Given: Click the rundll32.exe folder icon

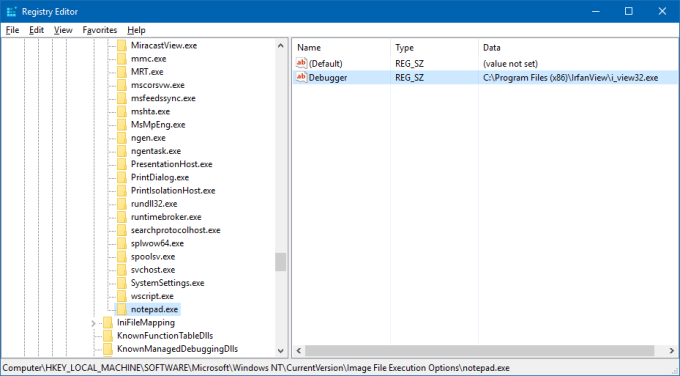Looking at the screenshot, I should 122,204.
